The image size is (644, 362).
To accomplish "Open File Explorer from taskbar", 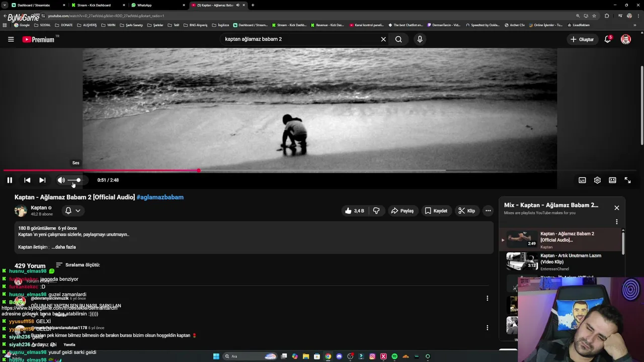I will (305, 356).
